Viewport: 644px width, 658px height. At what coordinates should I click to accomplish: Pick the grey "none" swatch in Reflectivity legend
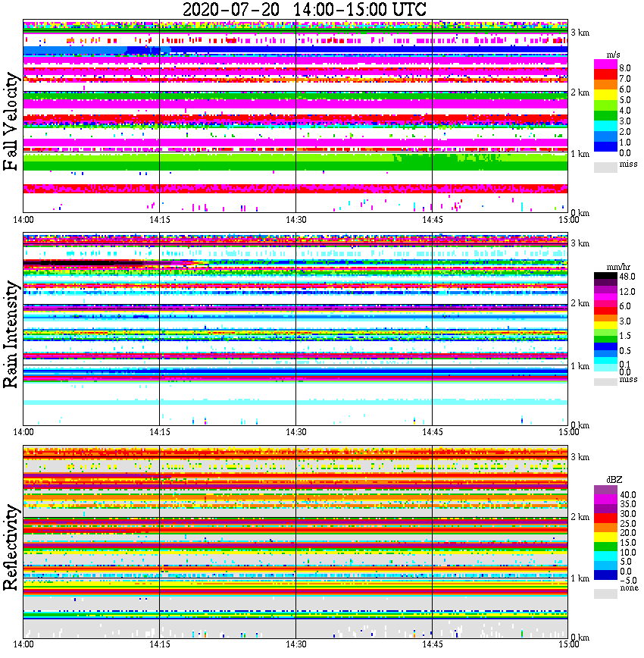(x=605, y=594)
